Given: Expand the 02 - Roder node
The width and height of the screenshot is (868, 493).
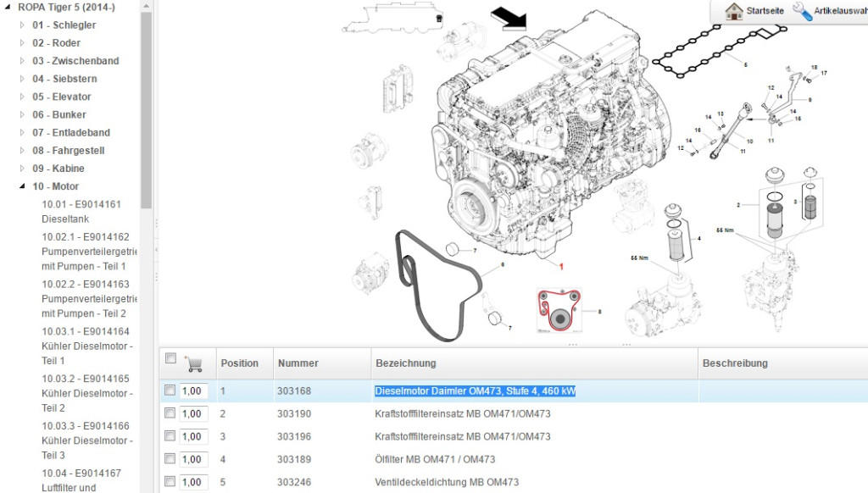Looking at the screenshot, I should click(22, 42).
